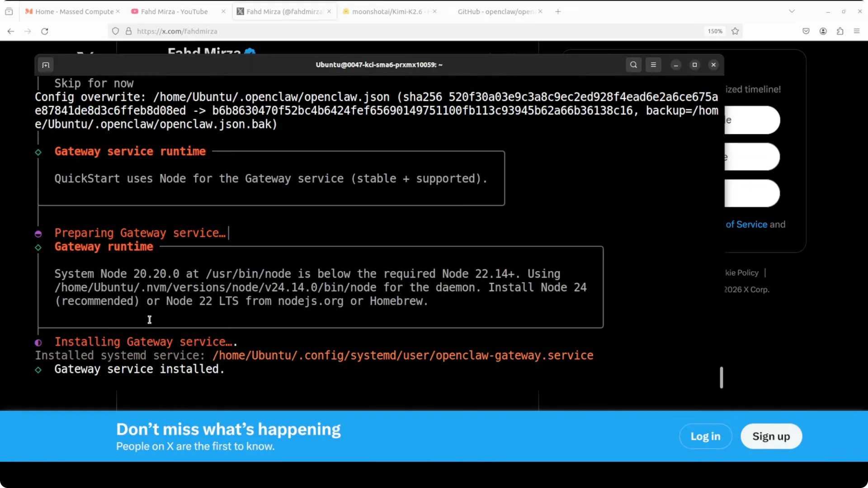Open the terminal hamburger menu
The width and height of the screenshot is (868, 488).
(653, 65)
